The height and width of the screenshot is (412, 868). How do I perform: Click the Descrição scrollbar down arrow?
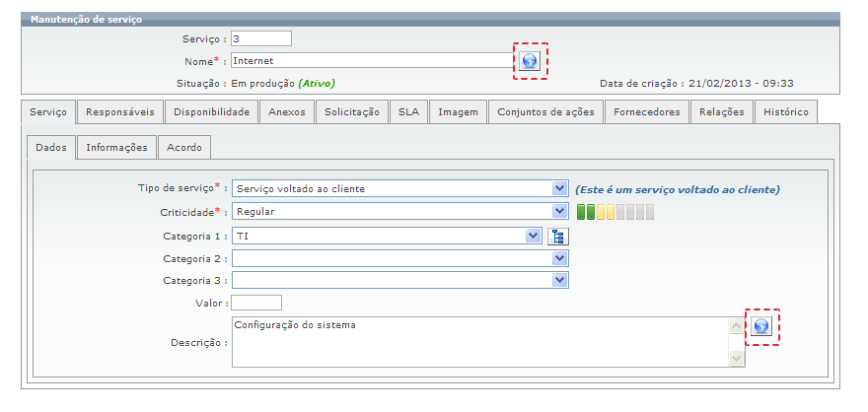736,359
